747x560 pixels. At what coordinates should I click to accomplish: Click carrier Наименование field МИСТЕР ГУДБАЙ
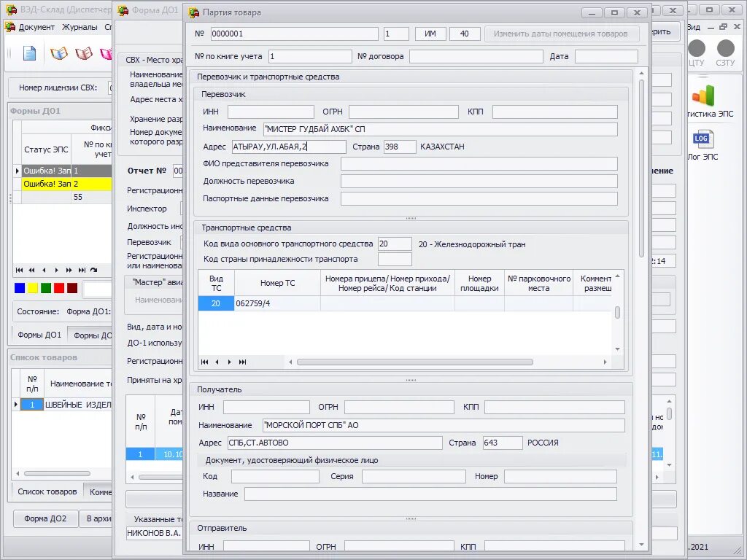point(440,129)
